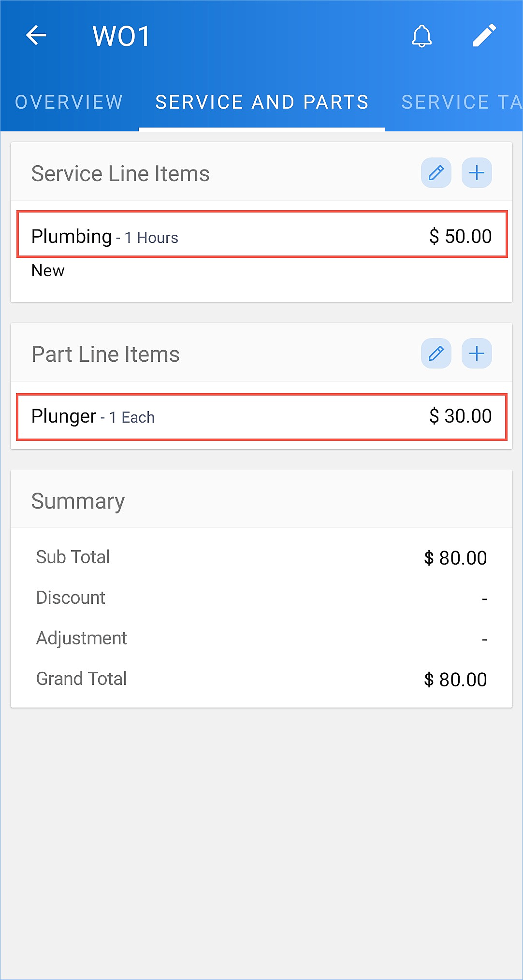This screenshot has width=523, height=980.
Task: Switch to the Overview tab
Action: point(69,102)
